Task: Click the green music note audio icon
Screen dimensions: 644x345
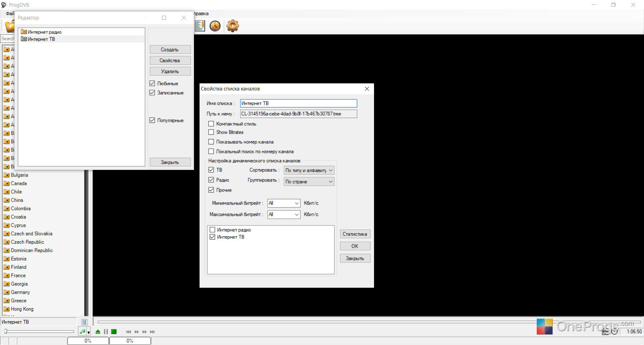Action: 82,332
